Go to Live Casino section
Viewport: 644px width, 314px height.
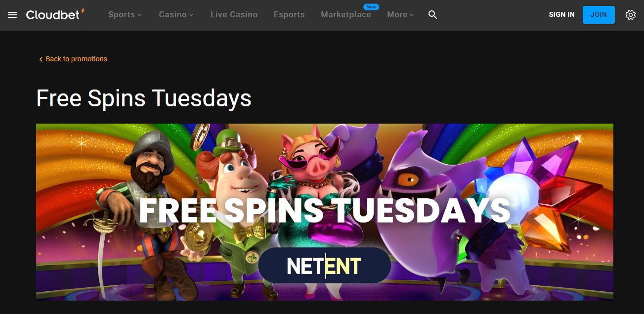tap(234, 15)
